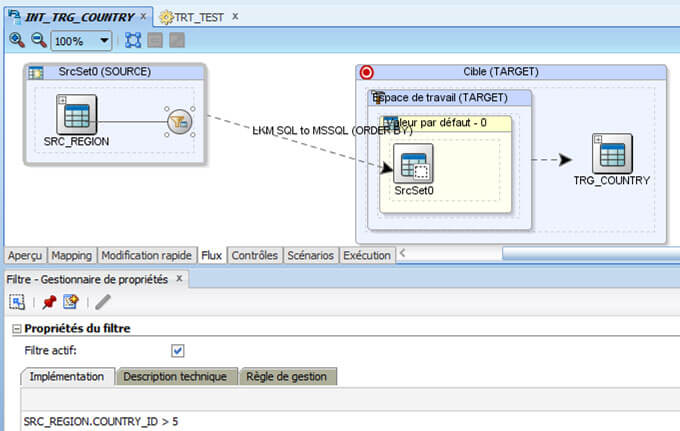Image resolution: width=680 pixels, height=431 pixels.
Task: Collapse the Propriétés du filtre section
Action: pos(16,329)
